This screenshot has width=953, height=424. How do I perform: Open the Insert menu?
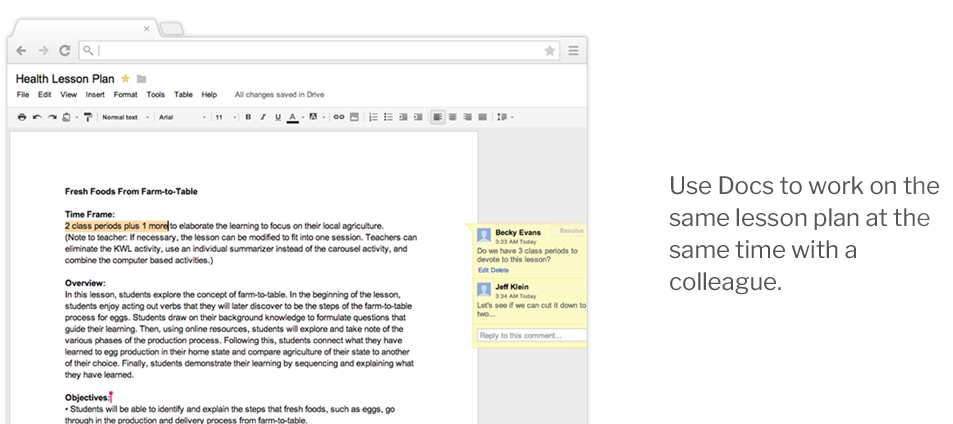[x=95, y=95]
